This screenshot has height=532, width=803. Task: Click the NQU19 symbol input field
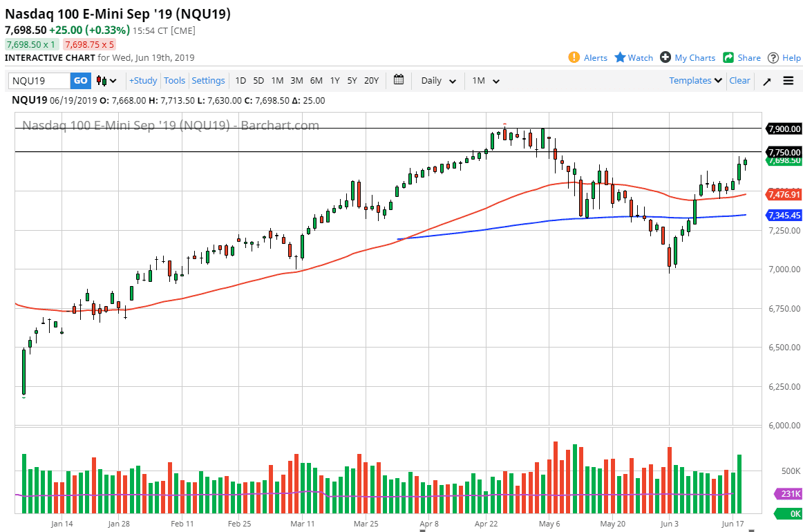point(38,80)
